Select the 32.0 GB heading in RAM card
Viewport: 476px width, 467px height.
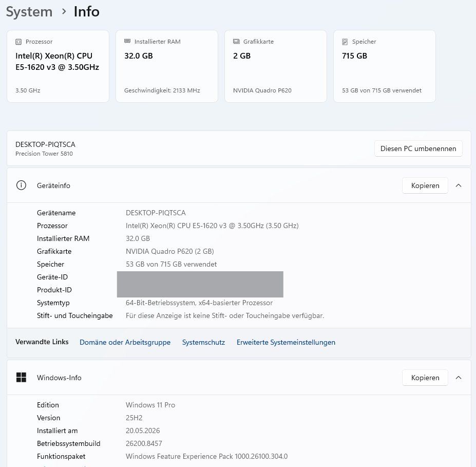tap(139, 56)
